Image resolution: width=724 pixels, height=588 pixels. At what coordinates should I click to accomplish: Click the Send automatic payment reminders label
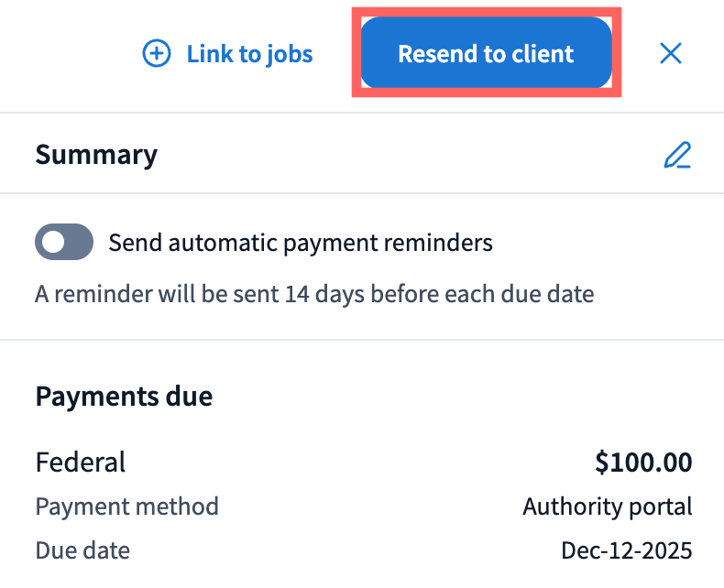(301, 243)
